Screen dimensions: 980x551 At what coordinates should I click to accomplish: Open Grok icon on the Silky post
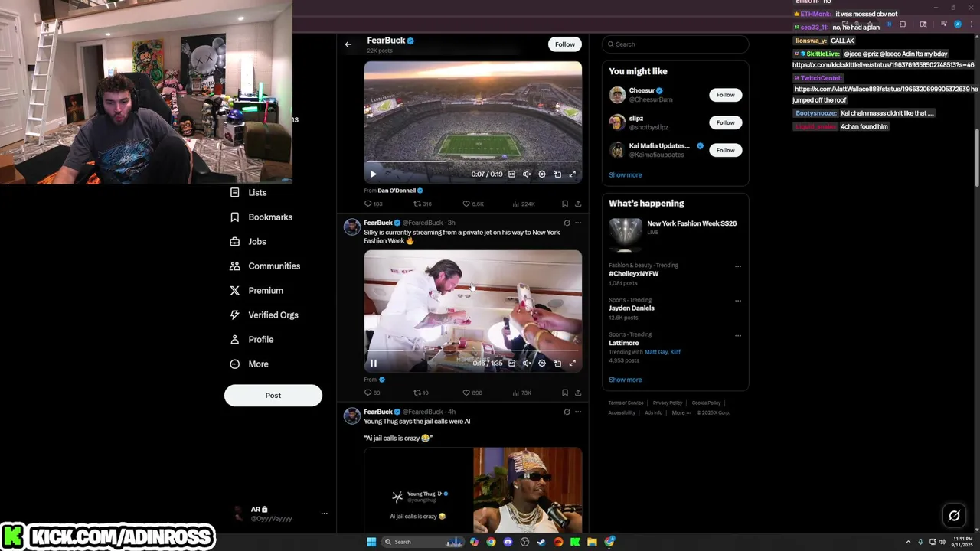(x=567, y=223)
